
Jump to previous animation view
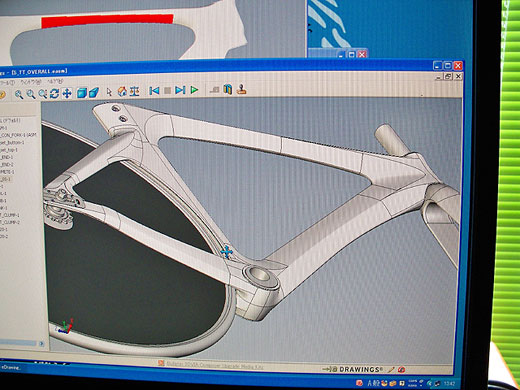154,91
